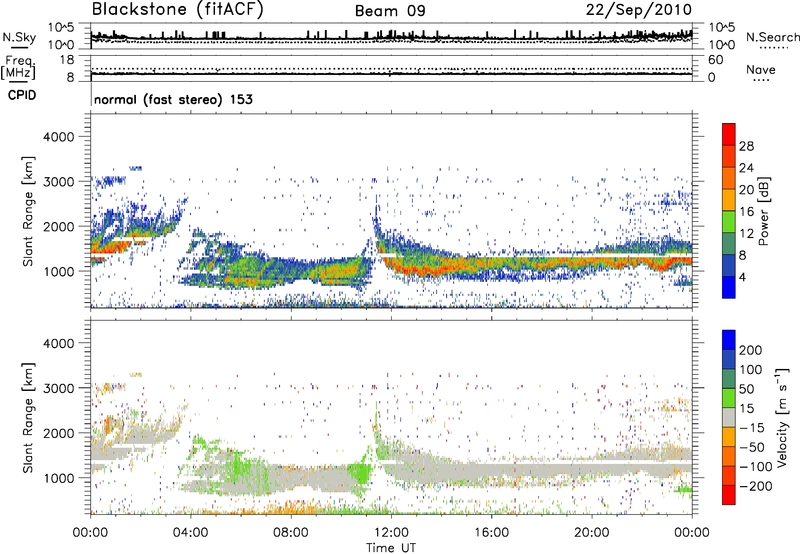This screenshot has height=554, width=800.
Task: Click Slant Range [km] label of power panel
Action: point(28,212)
